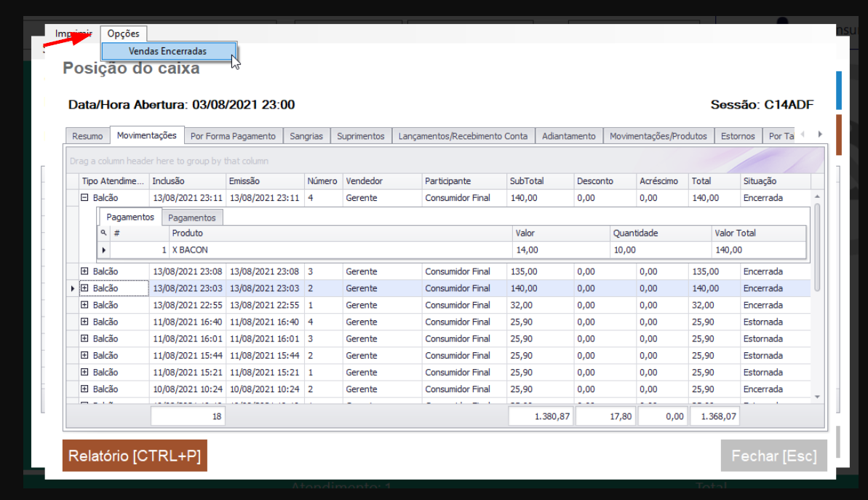
Task: Click Relatório [CTRL+P] button
Action: pyautogui.click(x=135, y=456)
